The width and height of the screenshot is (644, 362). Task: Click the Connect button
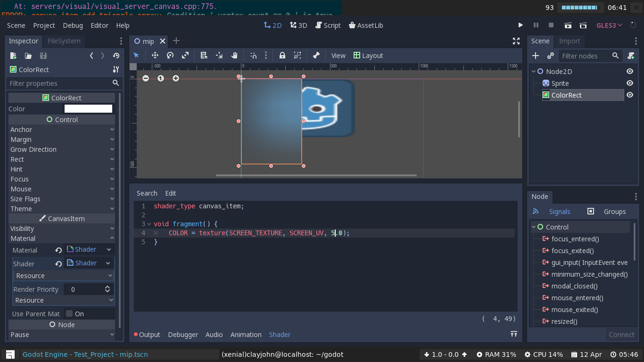tap(621, 334)
